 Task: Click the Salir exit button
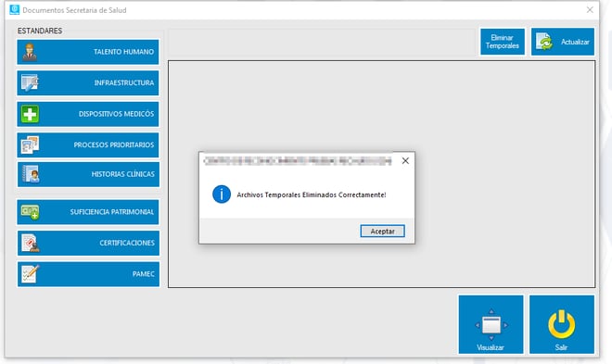click(x=562, y=324)
